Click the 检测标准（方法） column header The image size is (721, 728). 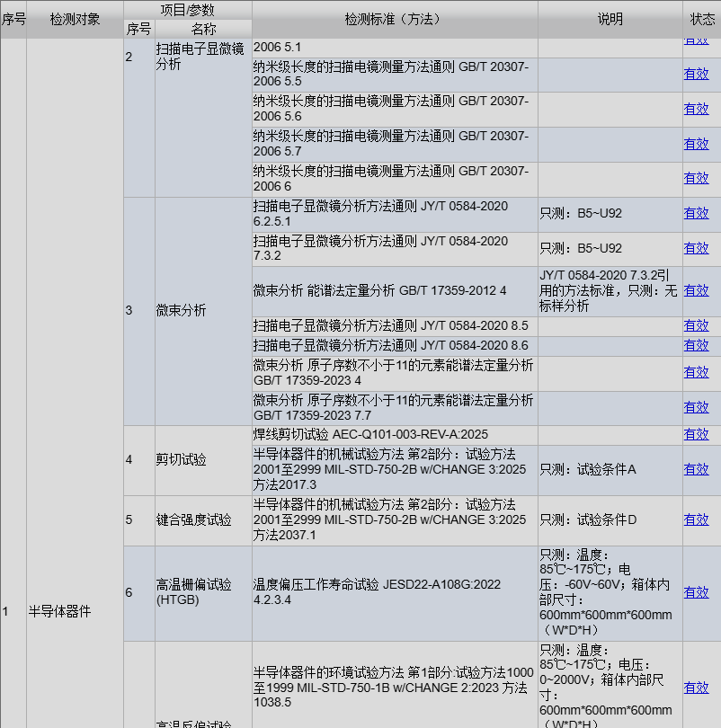coord(395,19)
